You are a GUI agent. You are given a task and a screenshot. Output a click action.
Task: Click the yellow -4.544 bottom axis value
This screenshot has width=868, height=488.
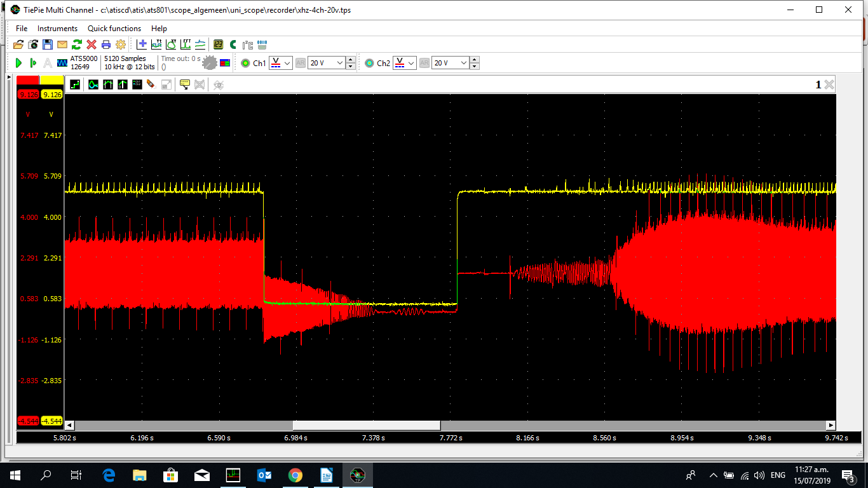tap(51, 421)
